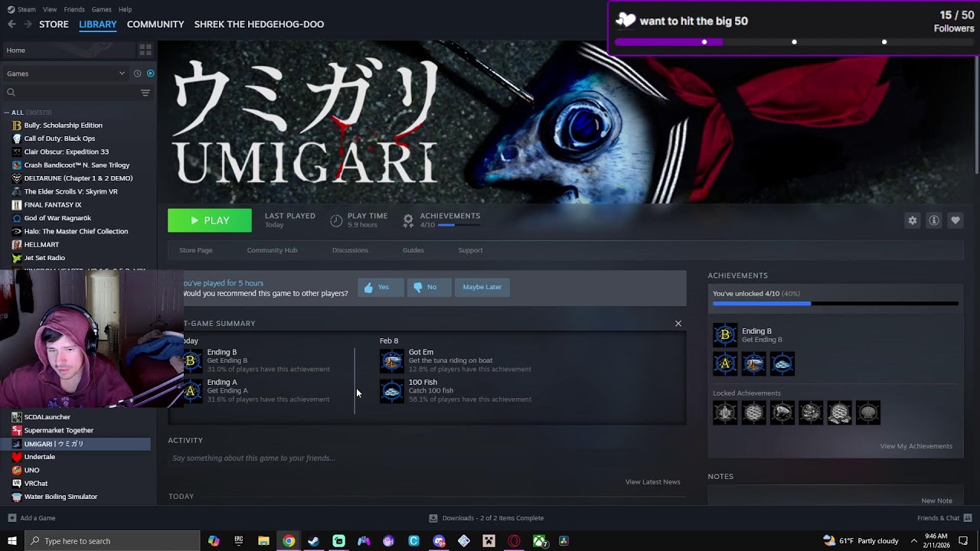Screen dimensions: 980x551
Task: Click Got Em icon in game summary
Action: (392, 360)
